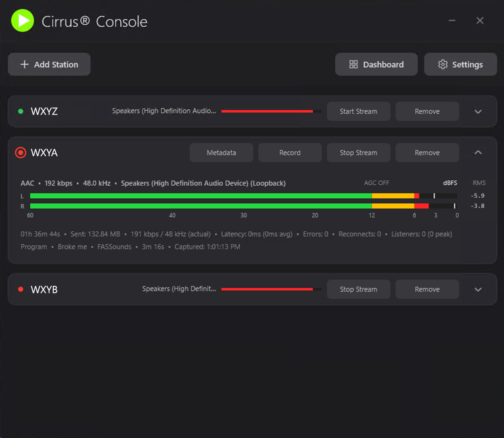Start Stream for the WXYZ station
This screenshot has width=504, height=438.
358,111
